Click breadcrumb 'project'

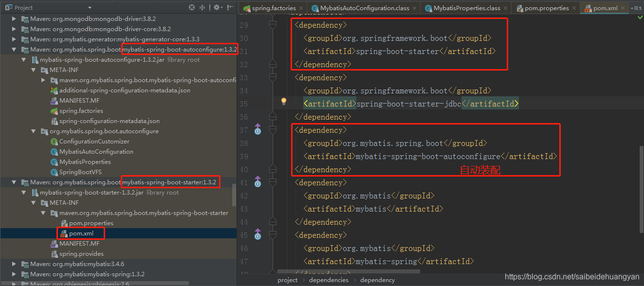[x=288, y=280]
